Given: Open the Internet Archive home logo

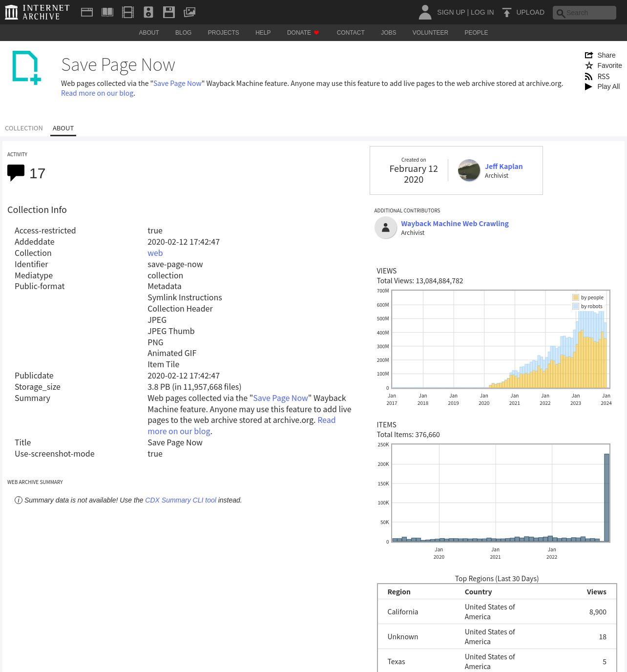Looking at the screenshot, I should (x=37, y=12).
